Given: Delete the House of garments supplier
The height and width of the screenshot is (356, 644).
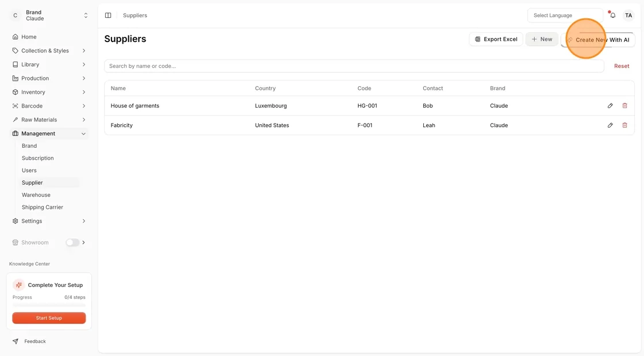Looking at the screenshot, I should (624, 105).
